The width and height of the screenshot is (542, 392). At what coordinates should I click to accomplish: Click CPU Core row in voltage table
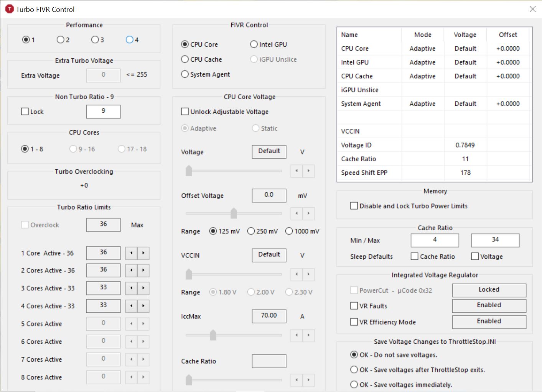coord(434,49)
